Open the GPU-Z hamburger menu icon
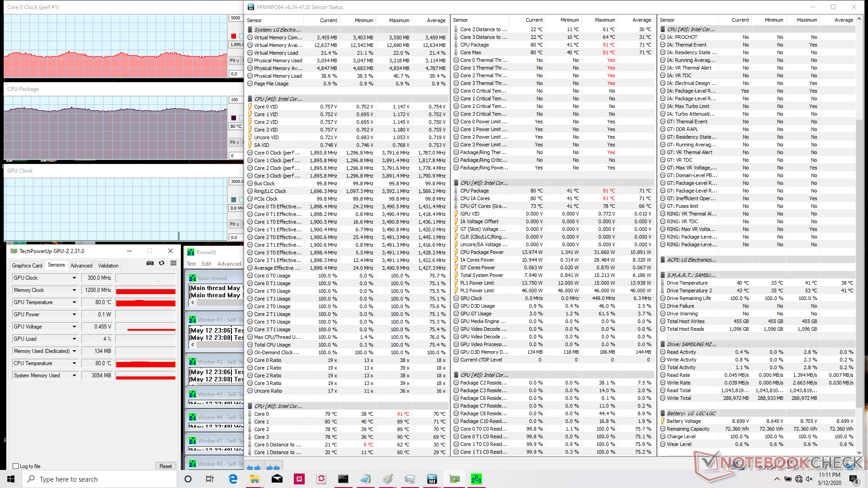 pos(173,263)
